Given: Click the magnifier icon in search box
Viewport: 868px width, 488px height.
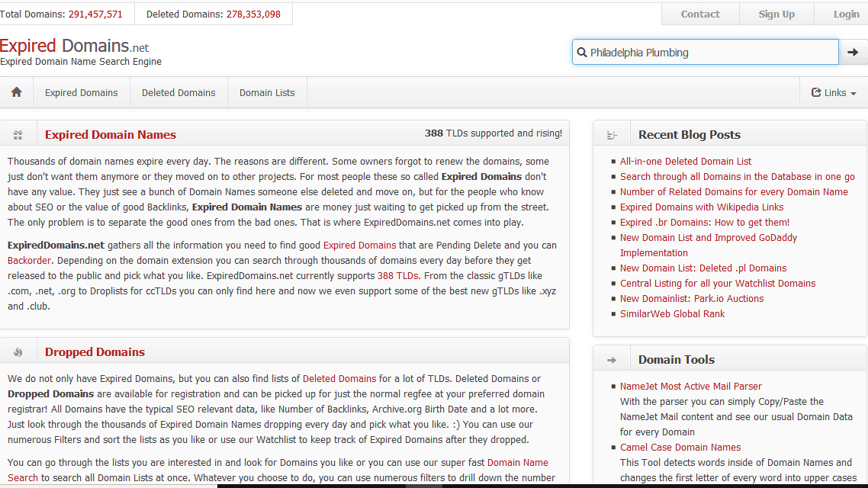Looking at the screenshot, I should point(582,53).
